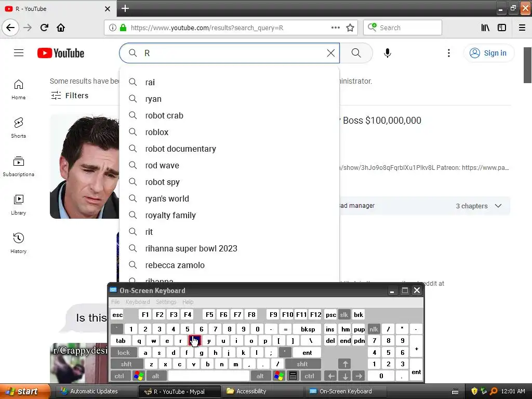The width and height of the screenshot is (532, 399).
Task: Open a new browser tab with plus
Action: 125,8
